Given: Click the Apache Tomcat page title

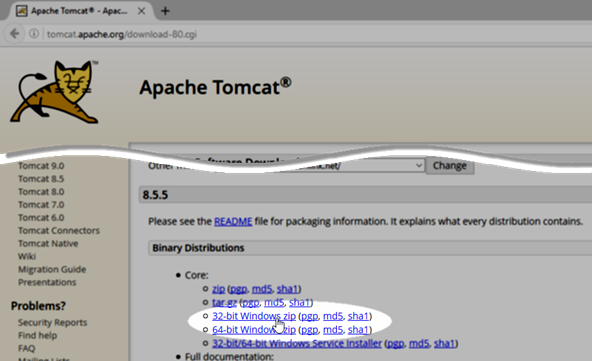Looking at the screenshot, I should pos(216,87).
